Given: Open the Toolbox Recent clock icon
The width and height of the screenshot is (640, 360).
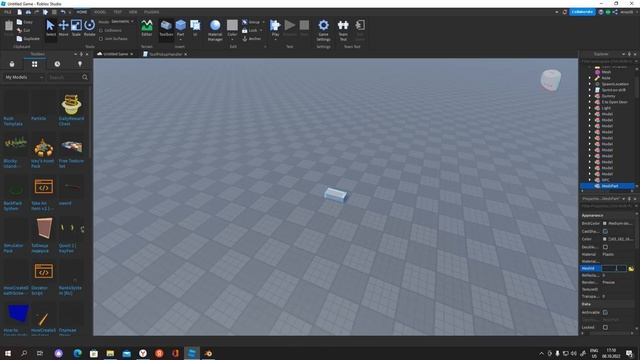Looking at the screenshot, I should (57, 64).
